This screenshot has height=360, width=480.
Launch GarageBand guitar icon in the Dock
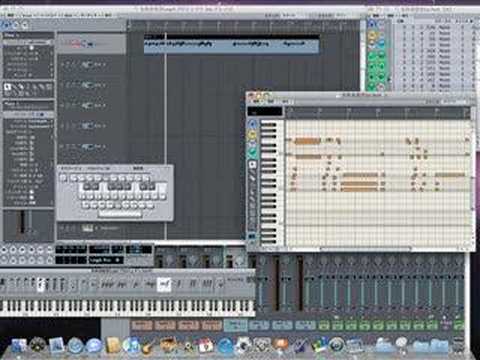(148, 346)
